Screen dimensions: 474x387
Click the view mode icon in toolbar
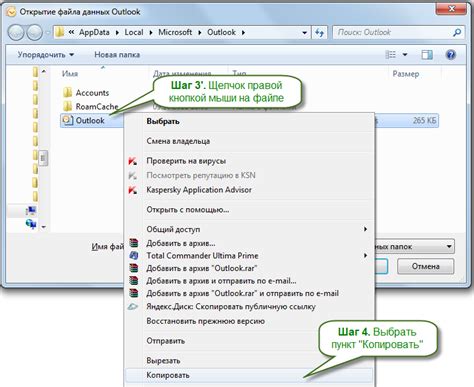tap(390, 54)
